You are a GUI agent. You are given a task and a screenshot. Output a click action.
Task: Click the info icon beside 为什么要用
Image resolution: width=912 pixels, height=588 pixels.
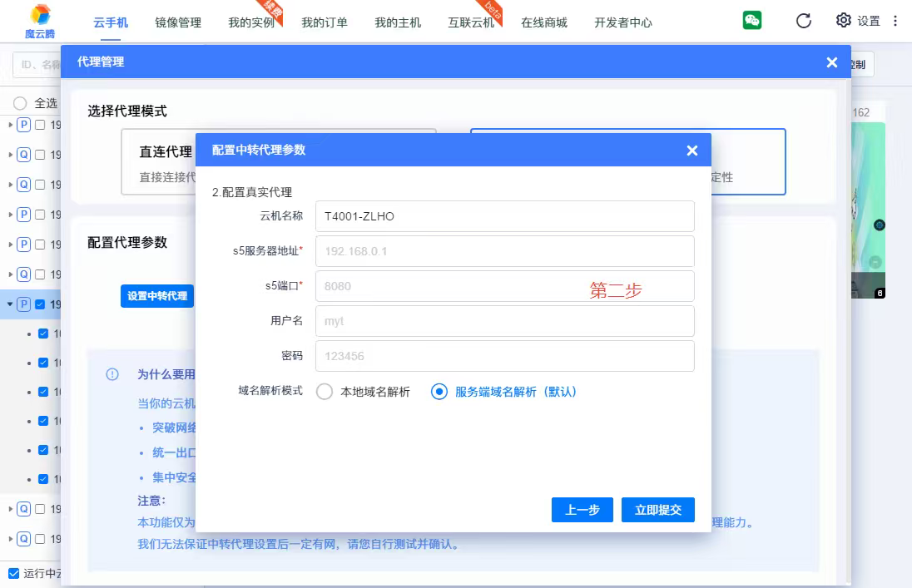pos(112,374)
